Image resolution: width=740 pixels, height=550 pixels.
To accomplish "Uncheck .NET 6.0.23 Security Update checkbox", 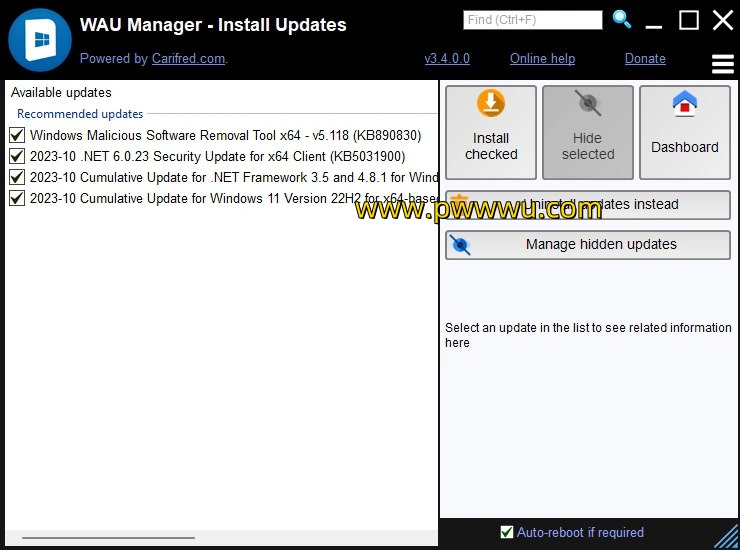I will click(x=17, y=156).
